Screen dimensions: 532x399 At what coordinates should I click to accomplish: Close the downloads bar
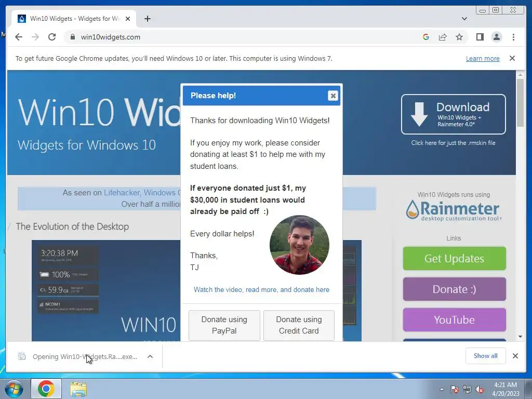pyautogui.click(x=515, y=356)
